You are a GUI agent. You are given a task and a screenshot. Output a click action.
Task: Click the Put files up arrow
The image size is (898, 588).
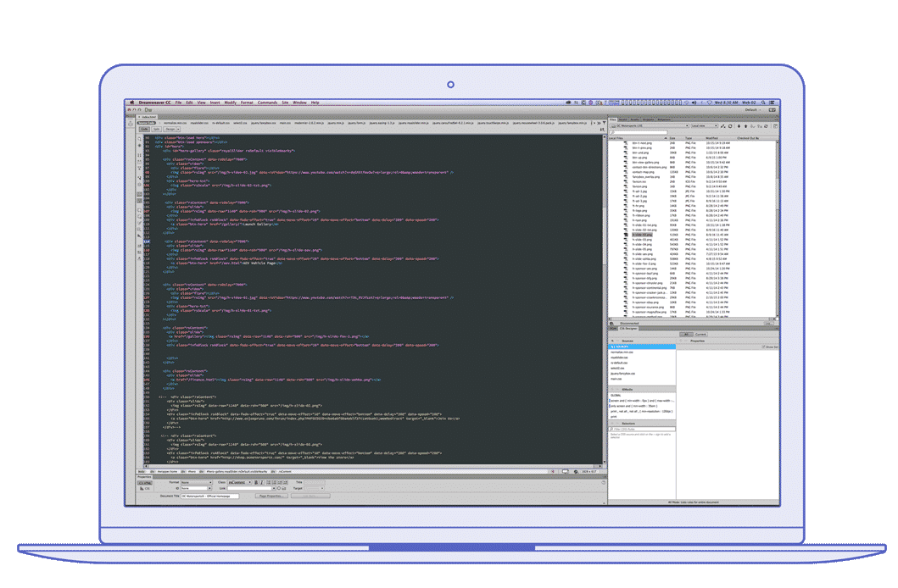745,126
